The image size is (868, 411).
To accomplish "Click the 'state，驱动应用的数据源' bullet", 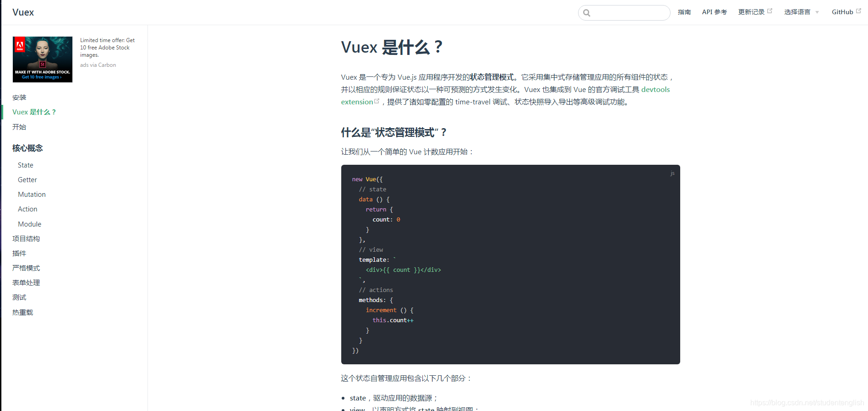I will pos(393,398).
